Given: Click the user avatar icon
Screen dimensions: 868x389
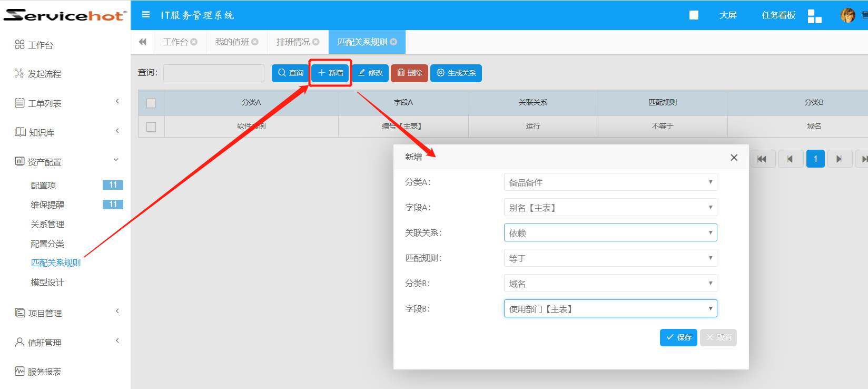Looking at the screenshot, I should click(847, 15).
